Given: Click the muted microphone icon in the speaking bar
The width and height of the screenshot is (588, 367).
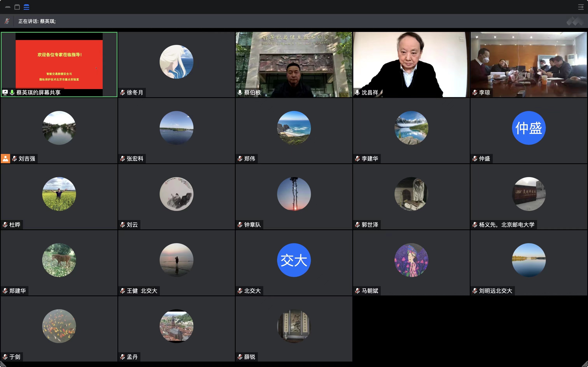Looking at the screenshot, I should pyautogui.click(x=7, y=21).
